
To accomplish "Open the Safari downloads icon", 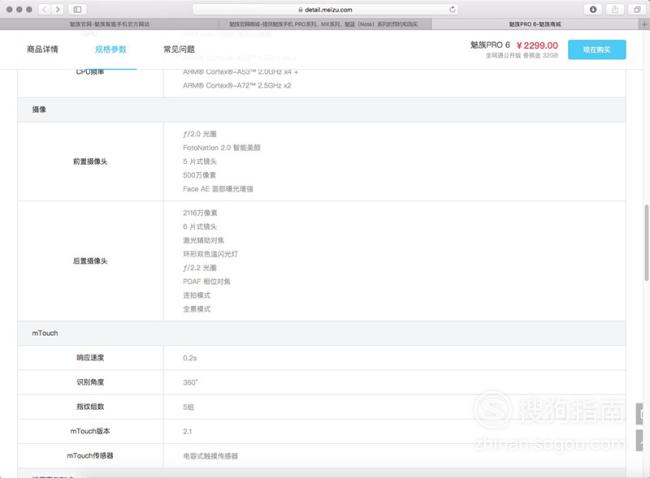I will [593, 10].
